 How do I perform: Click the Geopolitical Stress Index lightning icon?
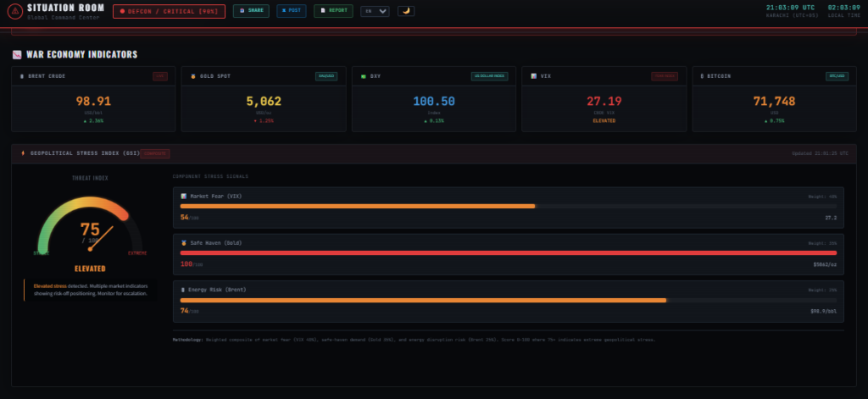tap(22, 153)
